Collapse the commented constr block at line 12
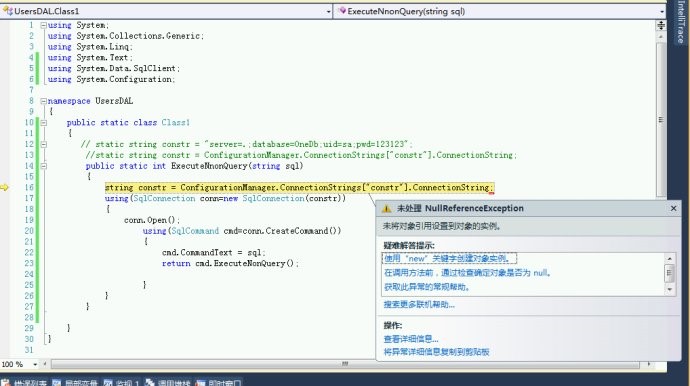The width and height of the screenshot is (690, 386). (44, 144)
